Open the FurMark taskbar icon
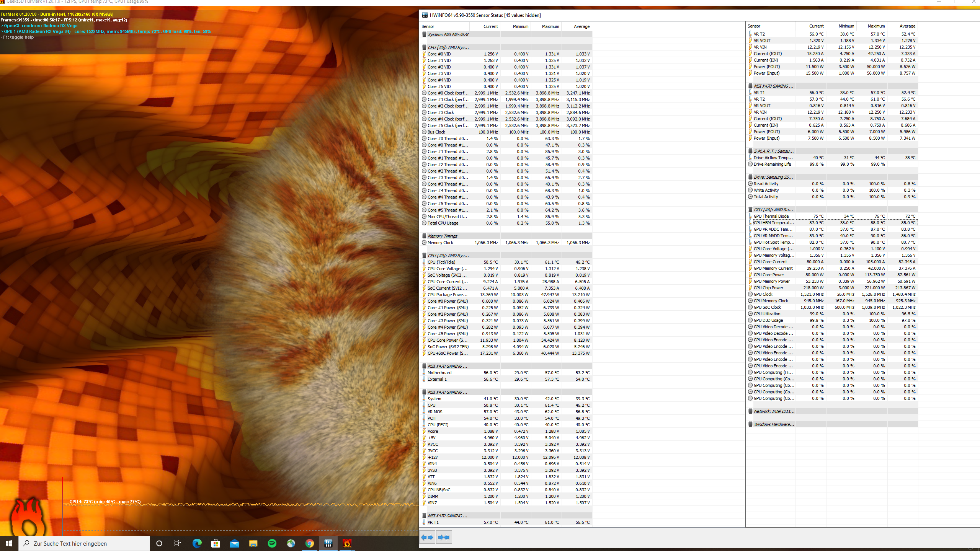 point(347,543)
